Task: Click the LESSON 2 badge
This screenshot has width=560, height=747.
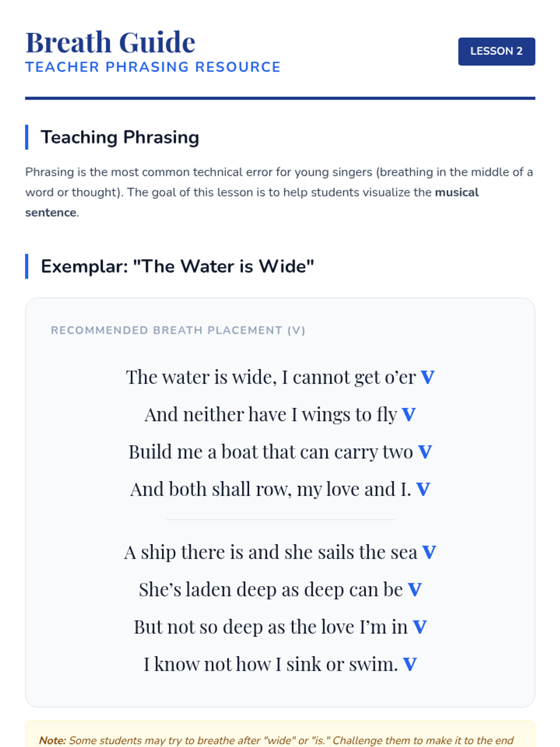Action: (x=496, y=51)
